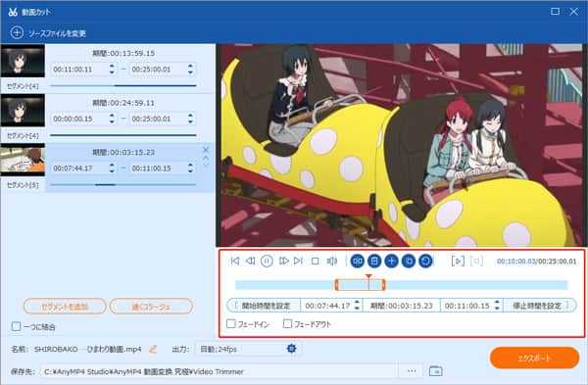Image resolution: width=588 pixels, height=385 pixels.
Task: Click the orange playhead marker on the timeline
Action: [x=369, y=277]
